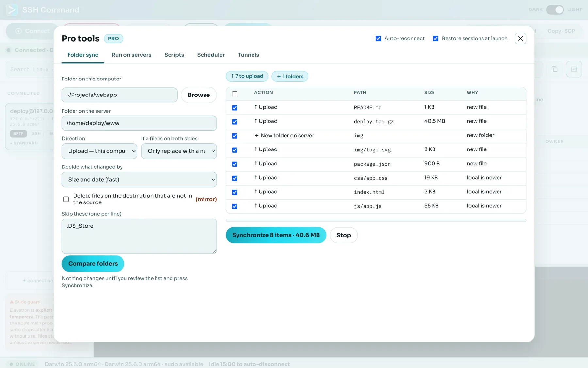Click the '1 folders' filter chip
588x368 pixels.
(x=290, y=76)
